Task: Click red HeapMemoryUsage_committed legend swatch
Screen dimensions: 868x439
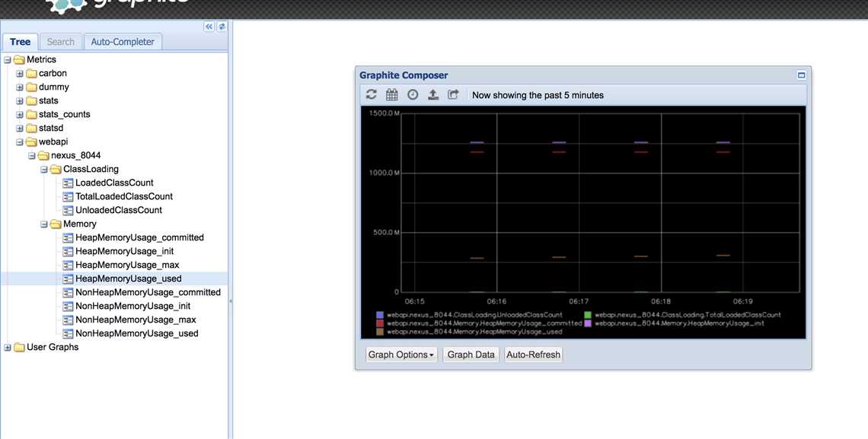Action: (380, 323)
